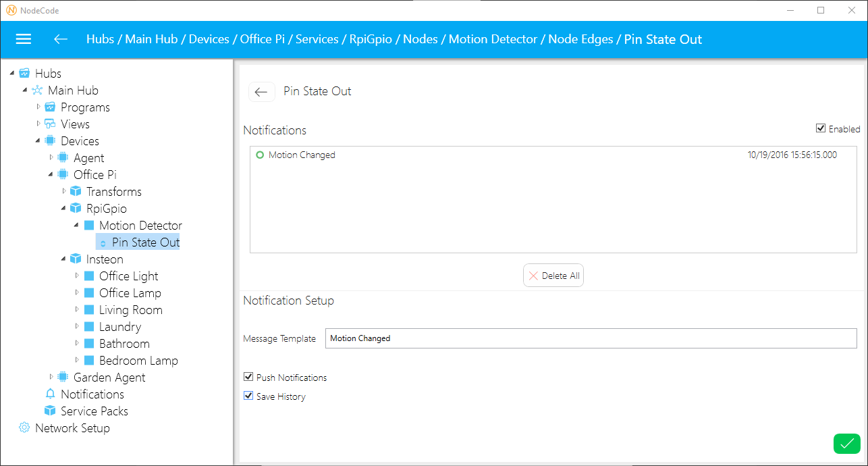The width and height of the screenshot is (868, 466).
Task: Expand the Garden Agent tree node
Action: tap(51, 378)
